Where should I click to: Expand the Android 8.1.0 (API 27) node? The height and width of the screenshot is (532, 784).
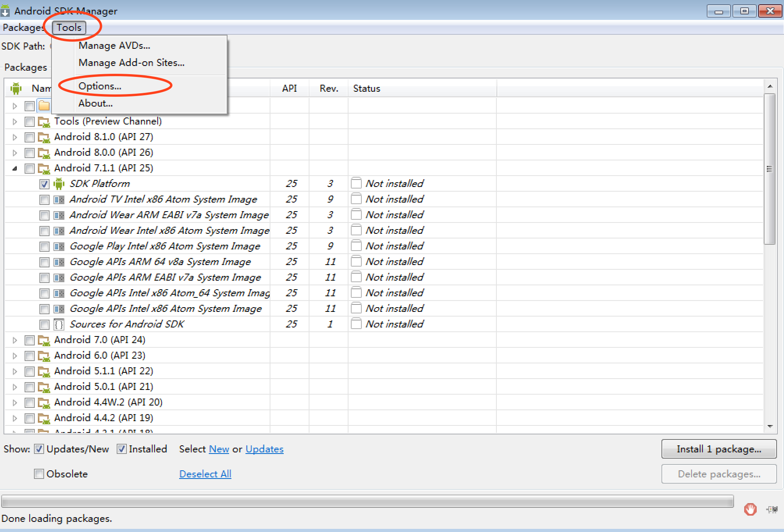point(15,137)
